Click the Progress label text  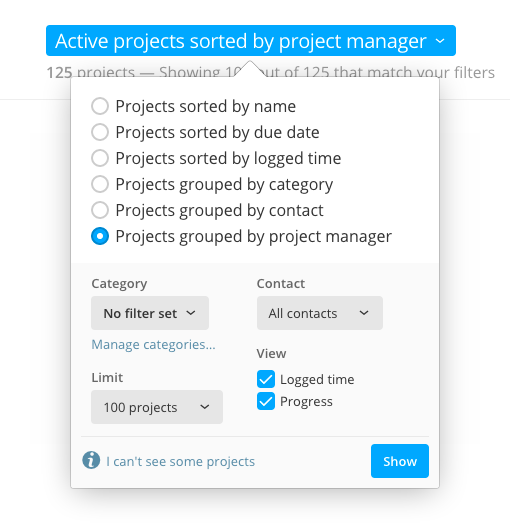[306, 402]
